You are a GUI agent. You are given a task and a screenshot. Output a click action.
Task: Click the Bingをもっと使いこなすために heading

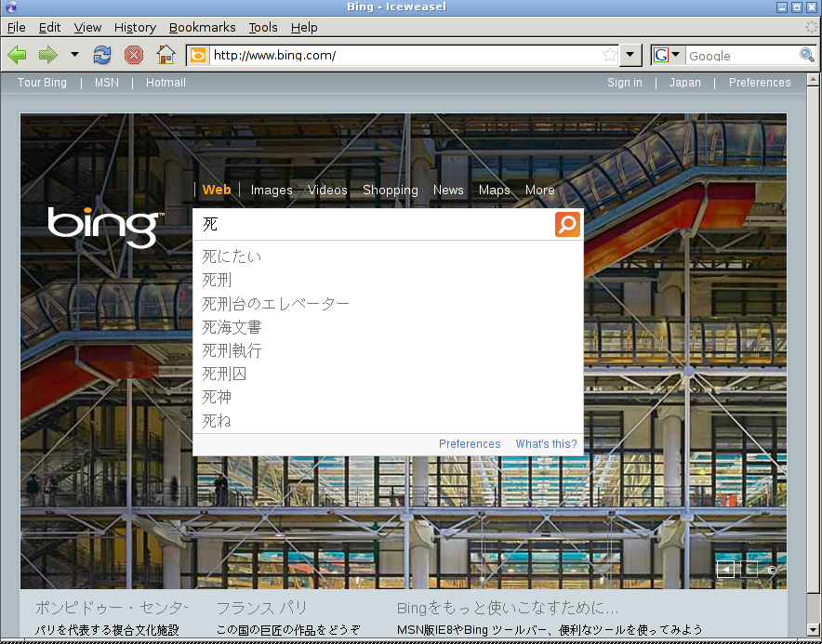pyautogui.click(x=508, y=608)
